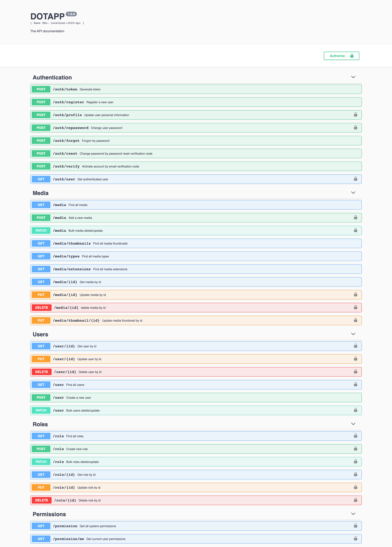Click the Permissions section heading
The height and width of the screenshot is (547, 392).
coord(49,514)
